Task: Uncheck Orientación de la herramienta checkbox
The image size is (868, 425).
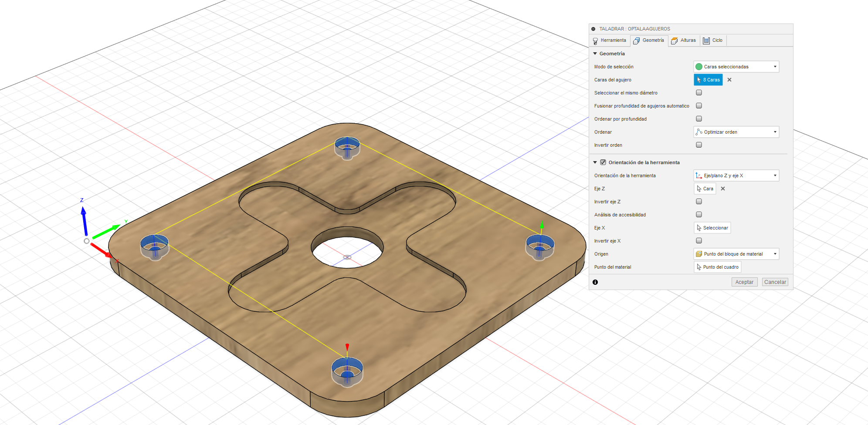Action: click(603, 162)
